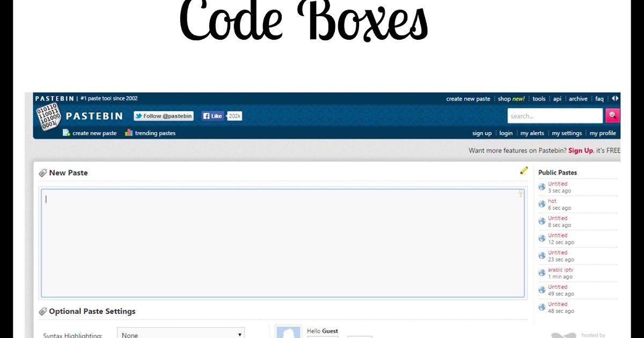Click the 'Hello Guest' greeting text
Viewport: 644px width, 338px height.
[x=323, y=331]
